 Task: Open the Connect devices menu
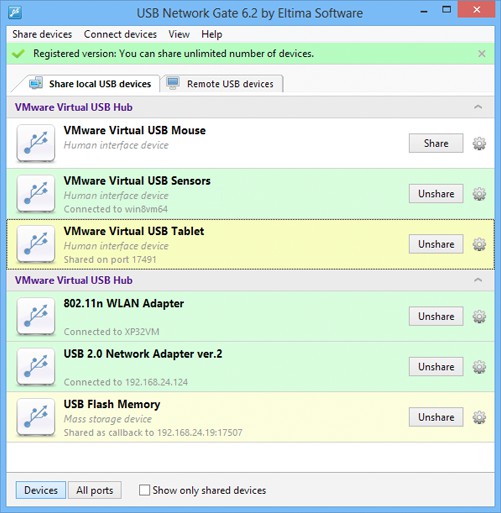tap(120, 34)
